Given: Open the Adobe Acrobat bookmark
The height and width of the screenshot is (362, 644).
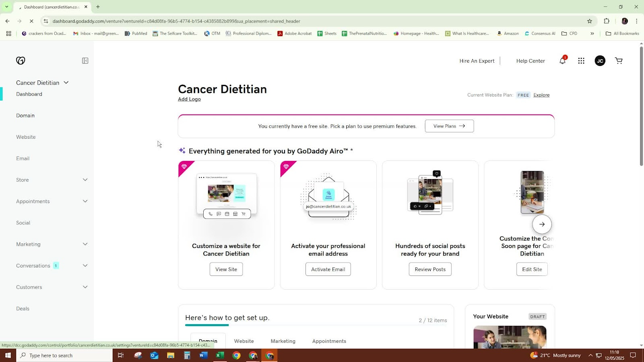Looking at the screenshot, I should coord(295,33).
